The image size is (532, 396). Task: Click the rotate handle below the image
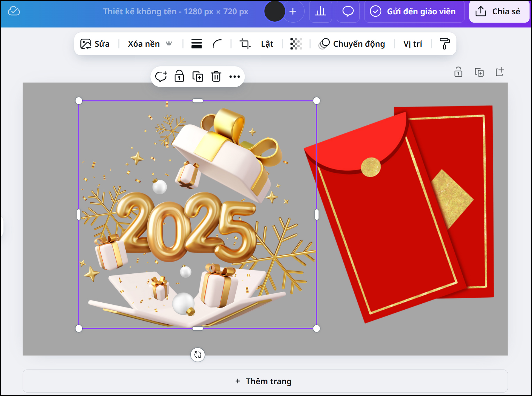point(198,355)
